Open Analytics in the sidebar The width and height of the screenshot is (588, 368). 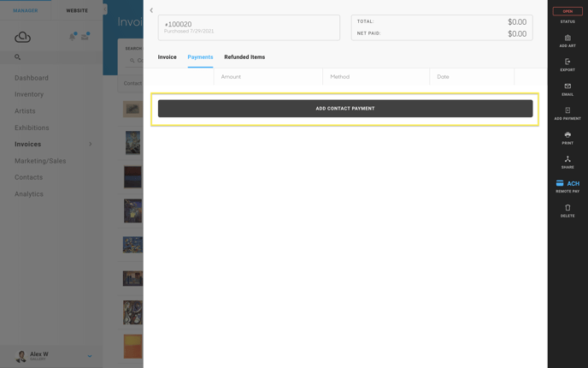pyautogui.click(x=29, y=194)
